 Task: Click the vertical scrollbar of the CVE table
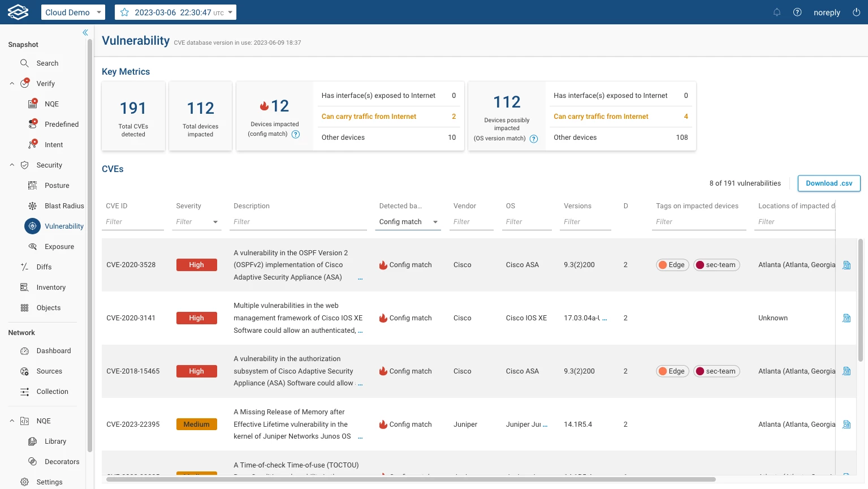(861, 300)
